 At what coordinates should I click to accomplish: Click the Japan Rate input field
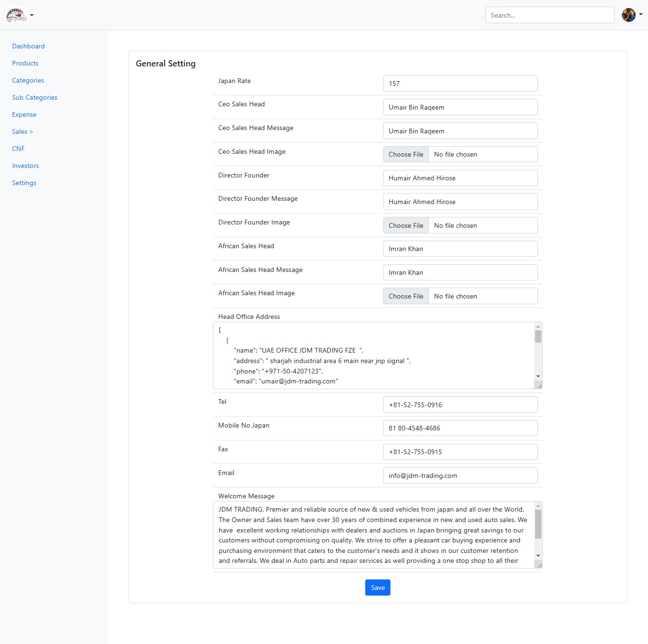click(x=460, y=84)
